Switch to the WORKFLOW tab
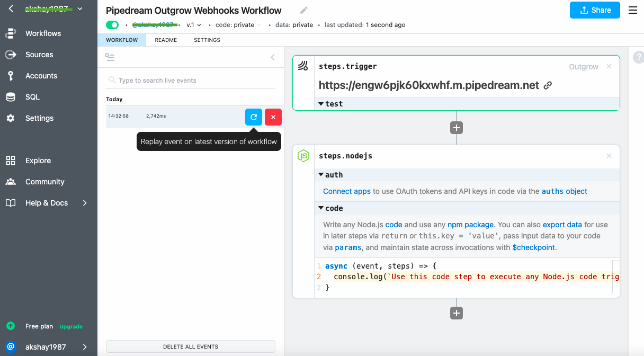644x356 pixels. pyautogui.click(x=122, y=40)
